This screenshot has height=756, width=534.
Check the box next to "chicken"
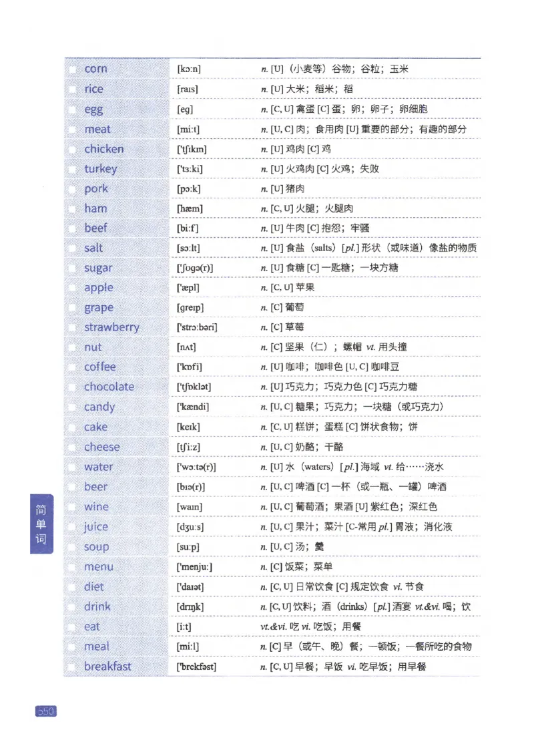click(72, 148)
